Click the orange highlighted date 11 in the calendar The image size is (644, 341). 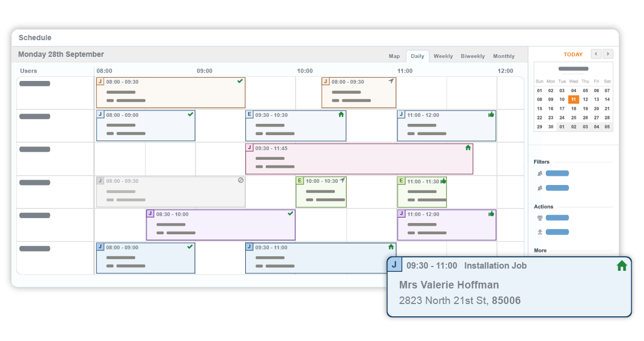pyautogui.click(x=573, y=99)
